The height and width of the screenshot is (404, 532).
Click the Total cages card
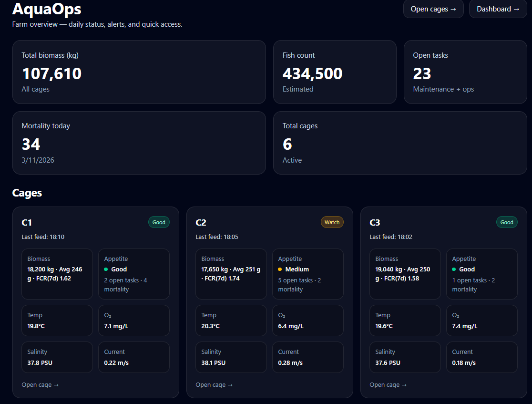[x=399, y=143]
